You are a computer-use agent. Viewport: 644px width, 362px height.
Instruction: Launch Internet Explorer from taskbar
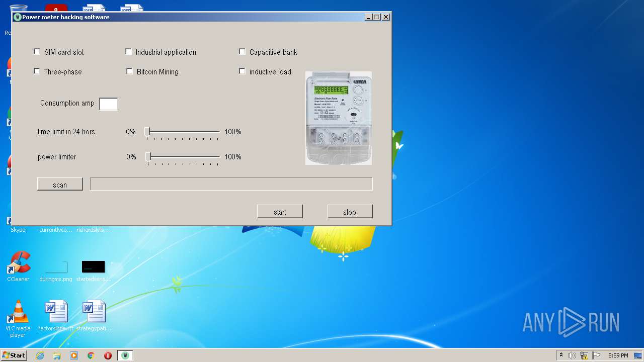point(40,355)
